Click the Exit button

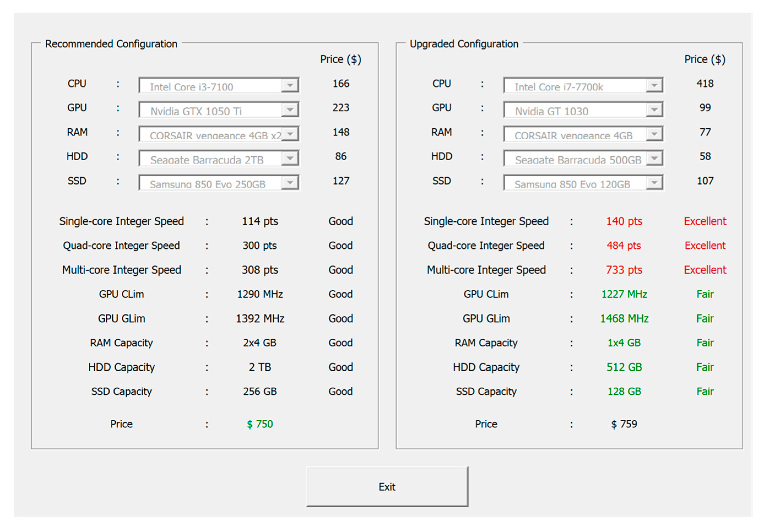387,486
